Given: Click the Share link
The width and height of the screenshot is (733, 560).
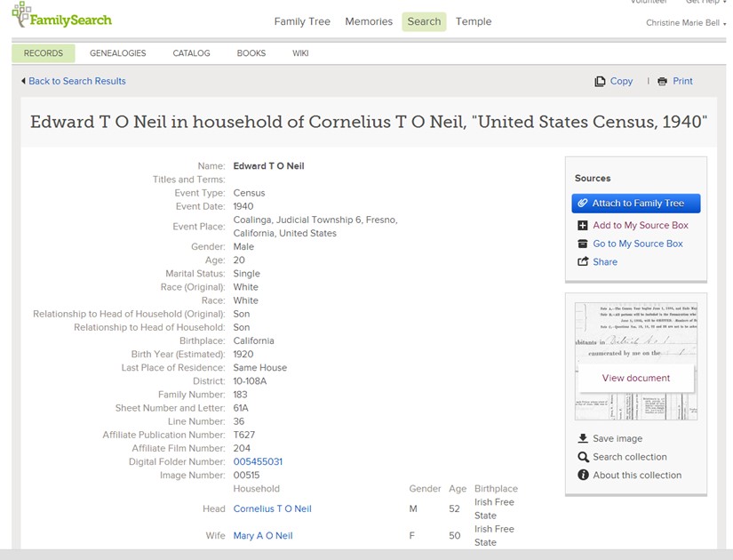Looking at the screenshot, I should click(x=605, y=262).
